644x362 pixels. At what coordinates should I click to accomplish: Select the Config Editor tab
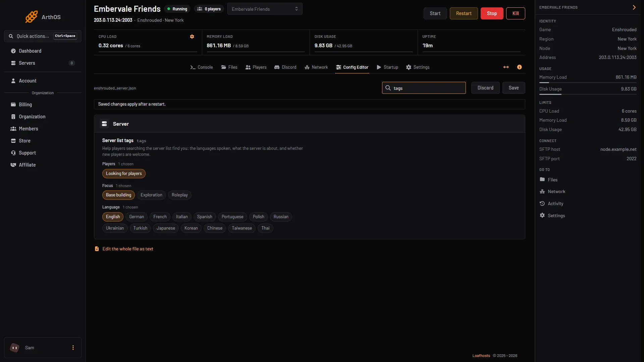point(352,67)
